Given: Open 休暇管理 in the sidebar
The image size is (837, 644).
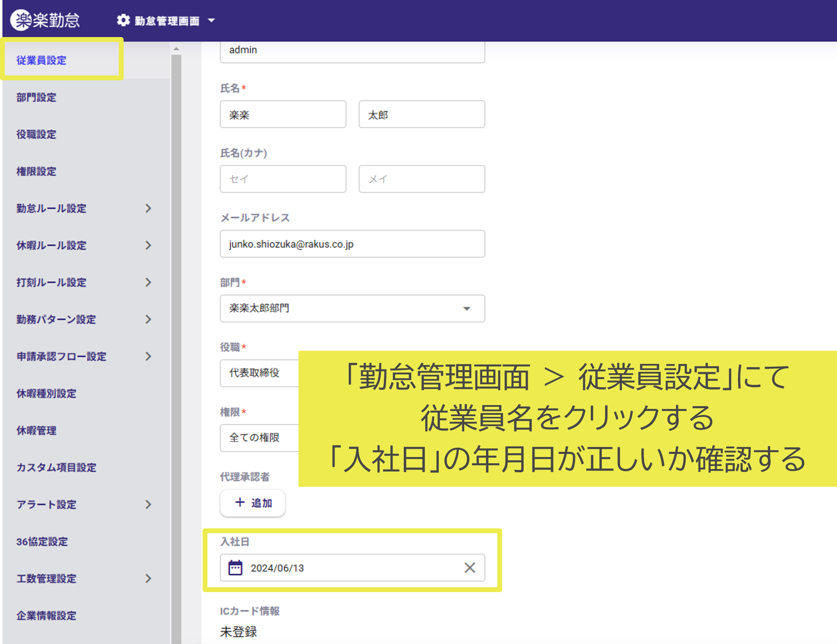Looking at the screenshot, I should coord(36,430).
